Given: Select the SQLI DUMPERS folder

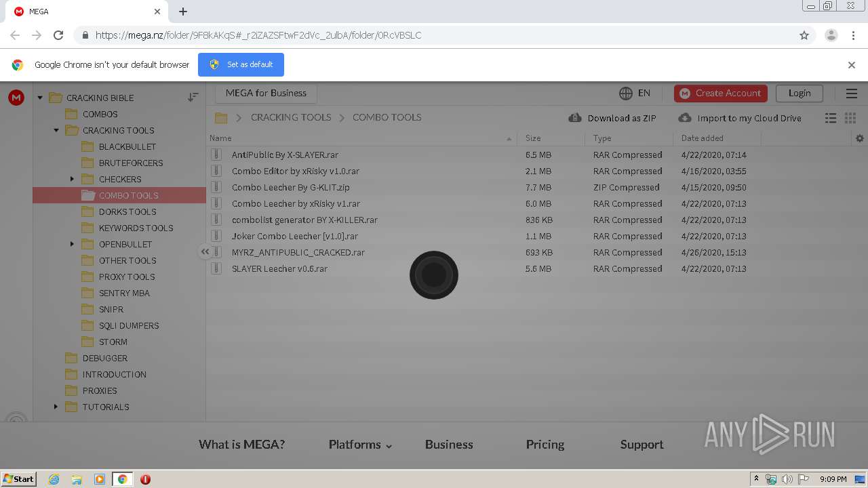Looking at the screenshot, I should (129, 325).
